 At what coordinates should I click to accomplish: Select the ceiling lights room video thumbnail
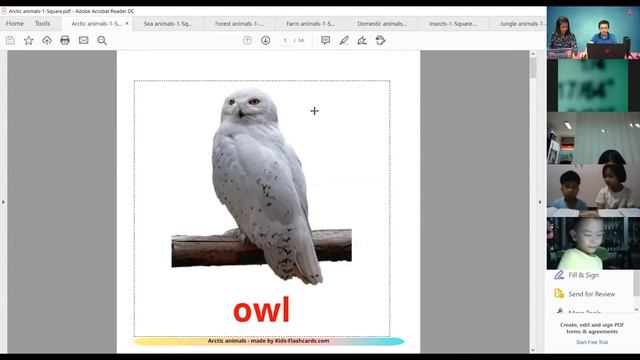[593, 138]
